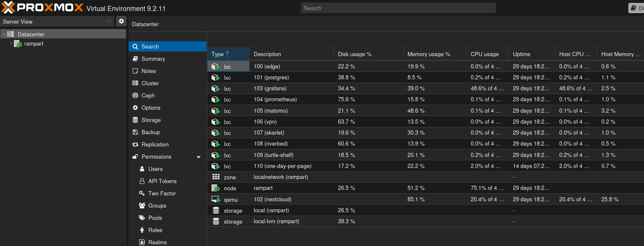
Task: Open the Groups entry
Action: [x=167, y=205]
